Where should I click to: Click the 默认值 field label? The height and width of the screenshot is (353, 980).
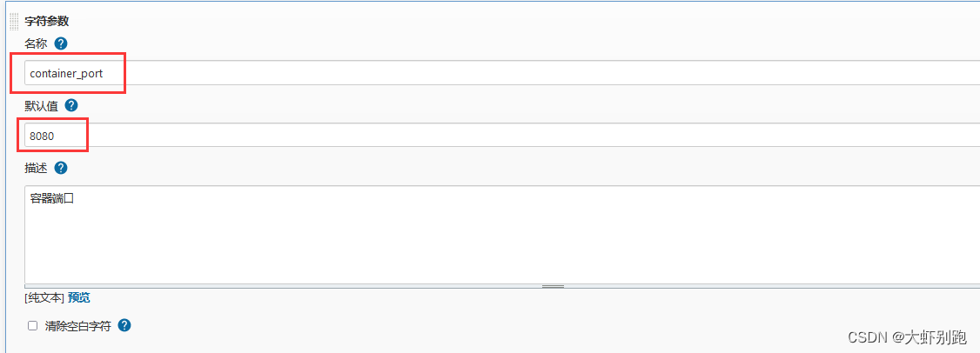pos(41,105)
